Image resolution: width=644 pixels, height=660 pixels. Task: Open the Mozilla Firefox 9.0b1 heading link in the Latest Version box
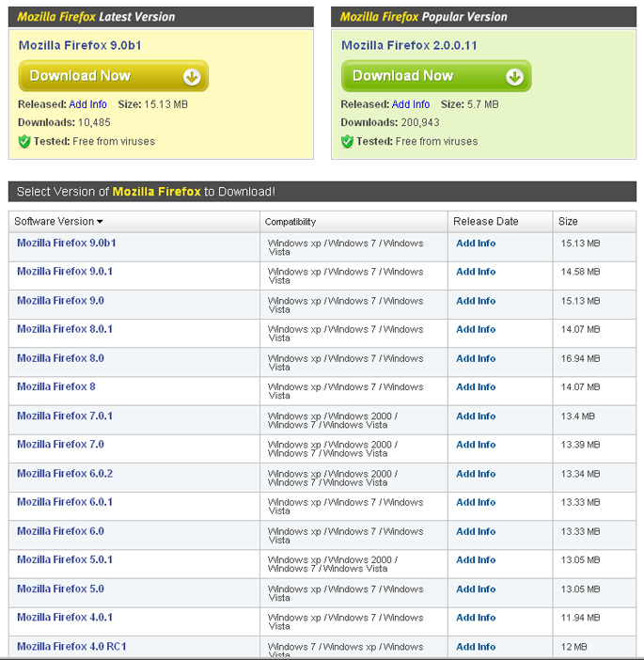click(x=80, y=45)
